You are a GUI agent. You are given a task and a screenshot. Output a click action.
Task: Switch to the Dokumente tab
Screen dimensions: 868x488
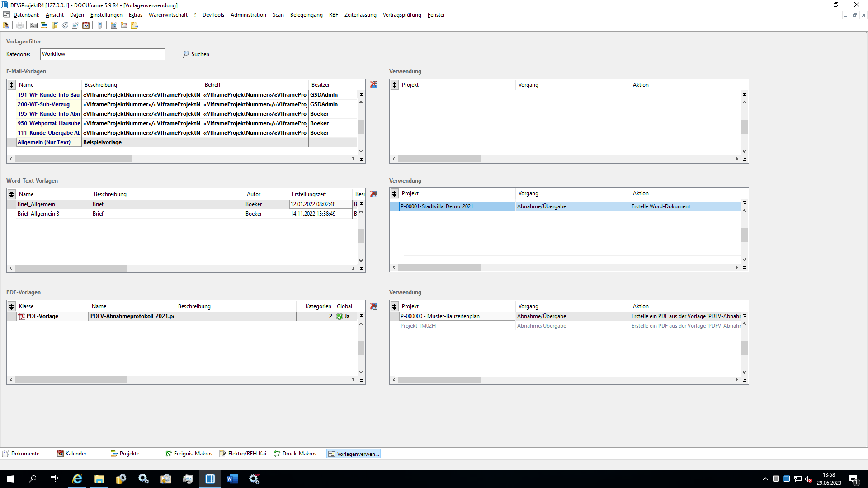tap(21, 454)
